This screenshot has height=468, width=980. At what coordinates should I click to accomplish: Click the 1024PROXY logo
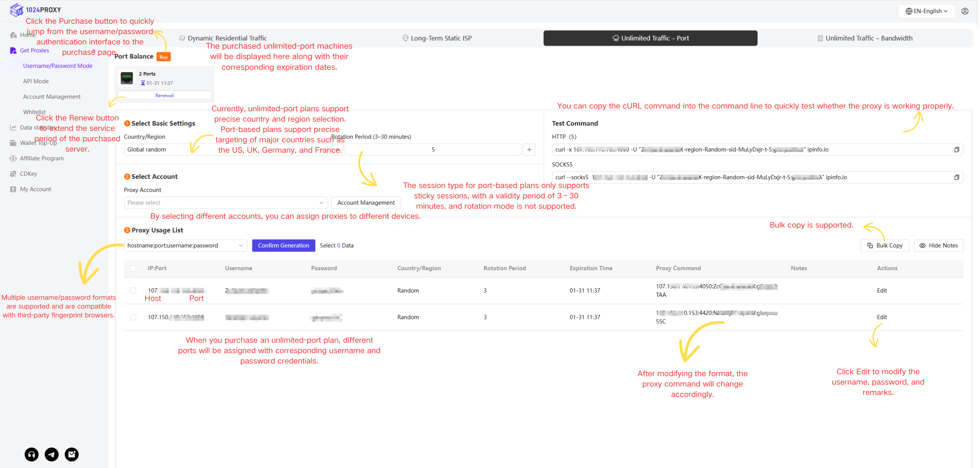coord(35,10)
